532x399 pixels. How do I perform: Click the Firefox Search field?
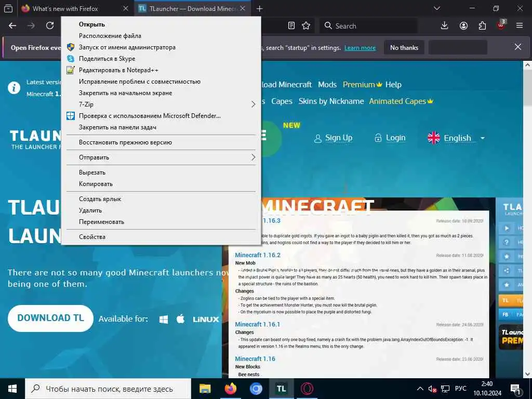pos(368,26)
